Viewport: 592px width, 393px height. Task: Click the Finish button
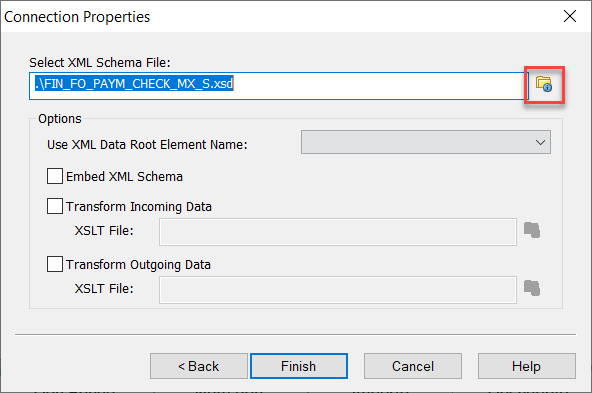pyautogui.click(x=299, y=366)
